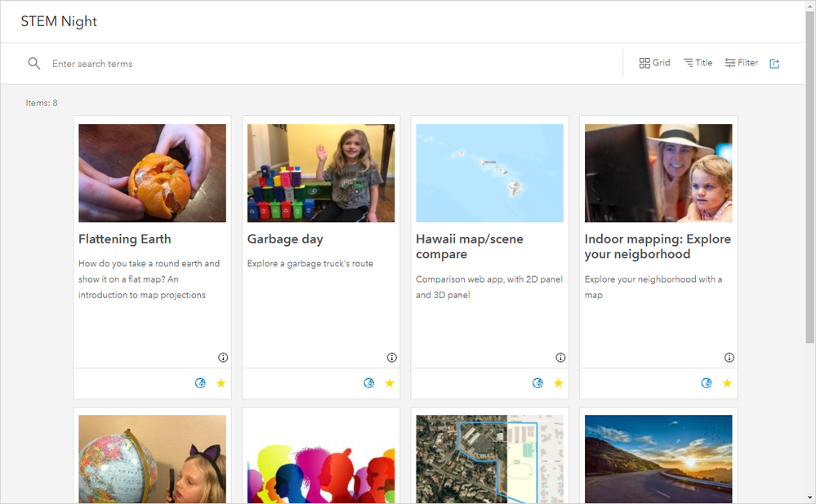Open Flattening Earth thumbnail image
This screenshot has width=816, height=504.
pyautogui.click(x=153, y=173)
